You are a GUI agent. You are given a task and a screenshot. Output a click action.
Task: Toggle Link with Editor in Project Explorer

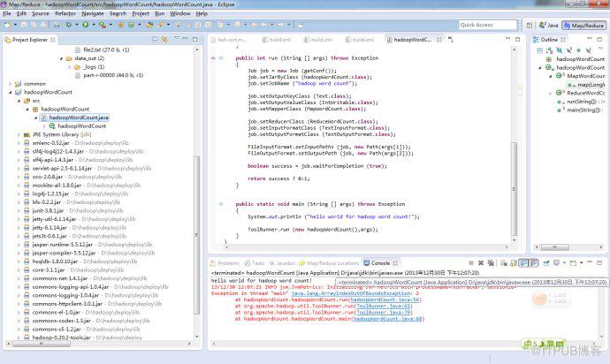(x=164, y=40)
